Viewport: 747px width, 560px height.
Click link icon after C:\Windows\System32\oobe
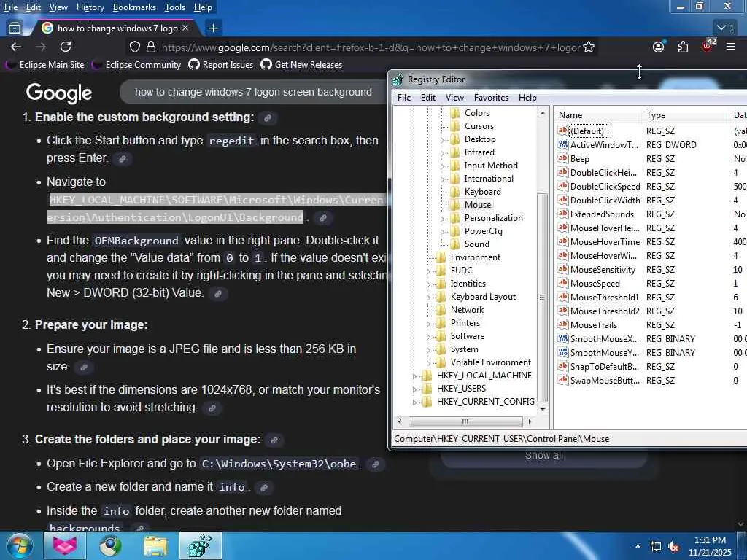[x=376, y=464]
